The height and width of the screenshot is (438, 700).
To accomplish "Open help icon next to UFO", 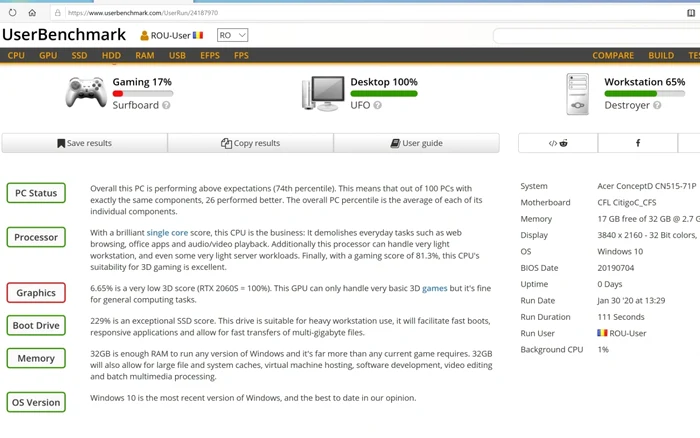I will [377, 105].
